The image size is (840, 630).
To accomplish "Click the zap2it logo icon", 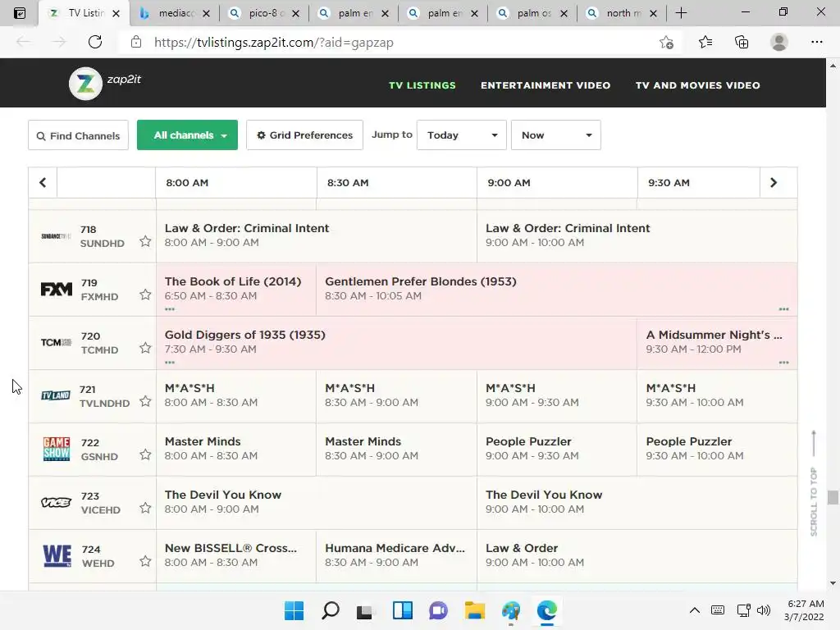I will click(x=85, y=84).
